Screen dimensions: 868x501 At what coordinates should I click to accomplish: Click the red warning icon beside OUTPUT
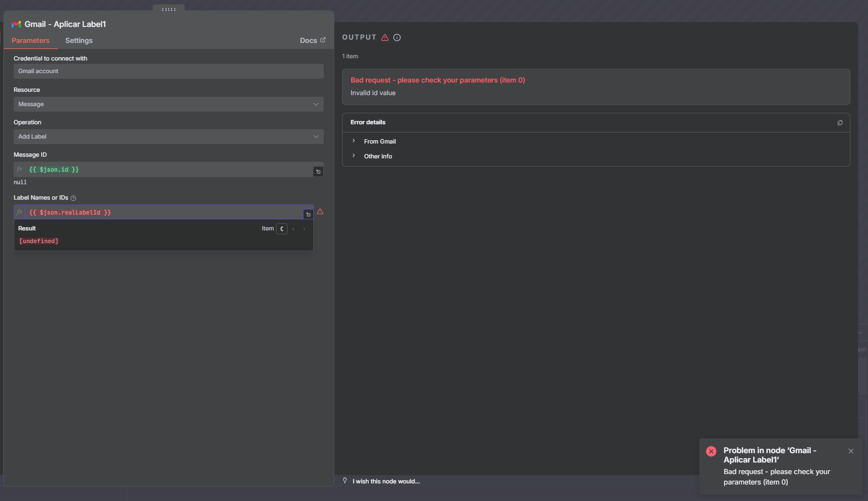coord(385,37)
